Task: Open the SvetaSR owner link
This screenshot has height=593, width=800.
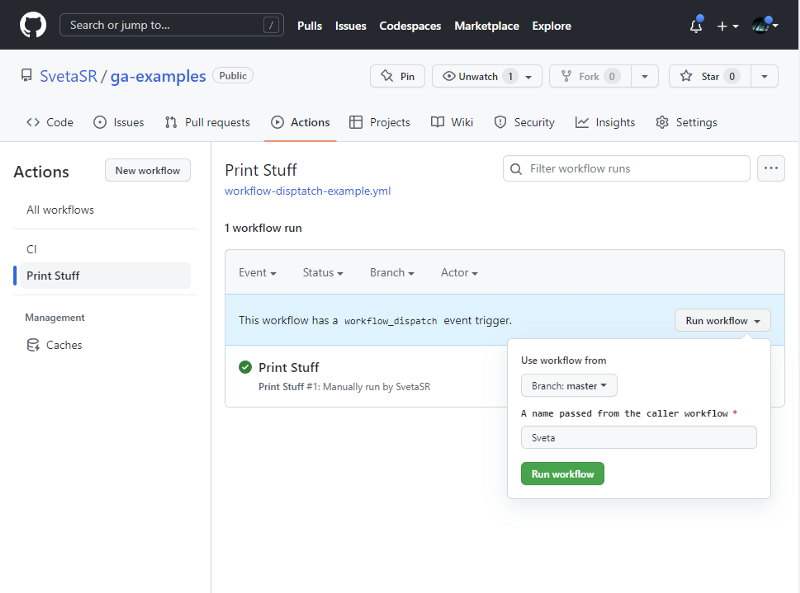Action: point(68,76)
